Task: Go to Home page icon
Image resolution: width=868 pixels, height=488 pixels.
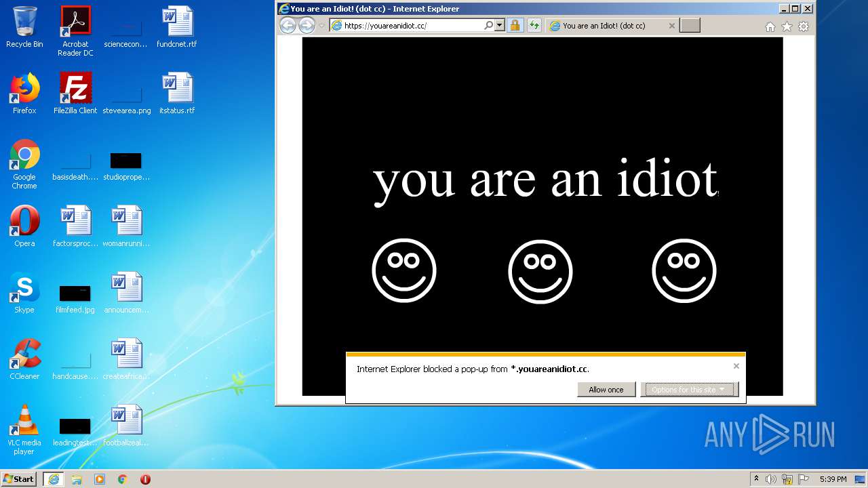Action: [770, 26]
